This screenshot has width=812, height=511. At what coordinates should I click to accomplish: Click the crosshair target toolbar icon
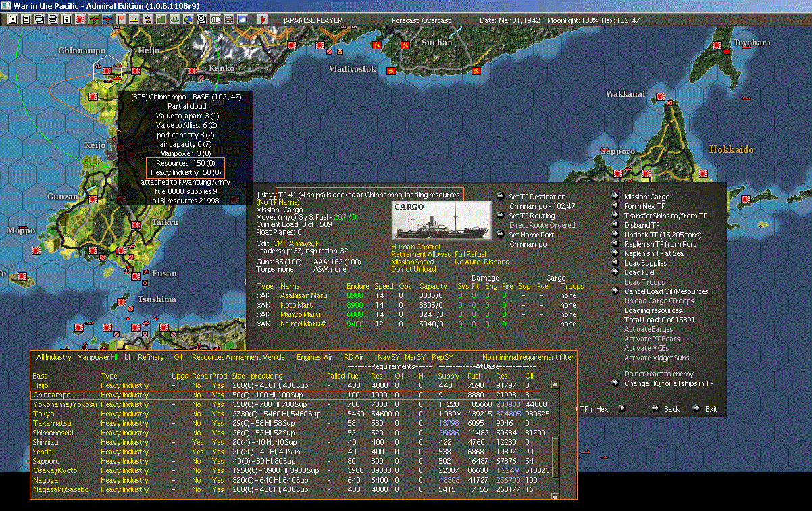coord(202,20)
